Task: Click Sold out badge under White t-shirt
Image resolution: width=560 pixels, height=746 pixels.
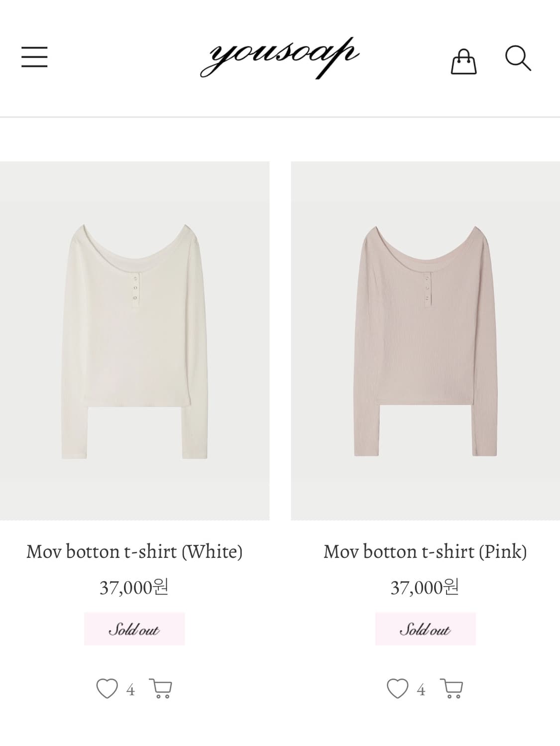Action: pos(134,629)
